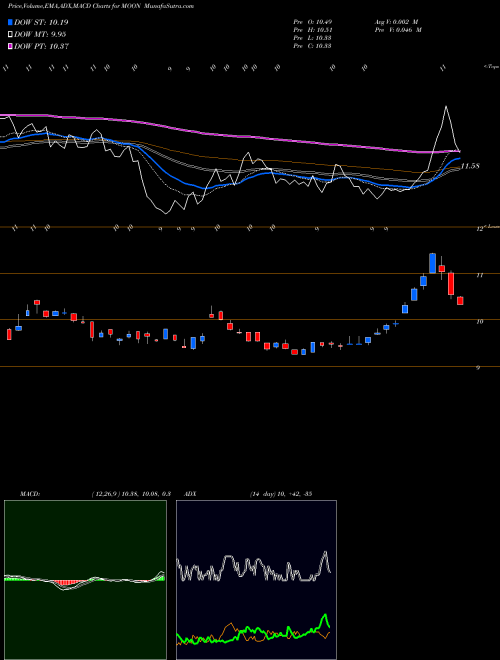Screen dimensions: 500x660
Task: Click the 11 price axis label
Action: (479, 275)
